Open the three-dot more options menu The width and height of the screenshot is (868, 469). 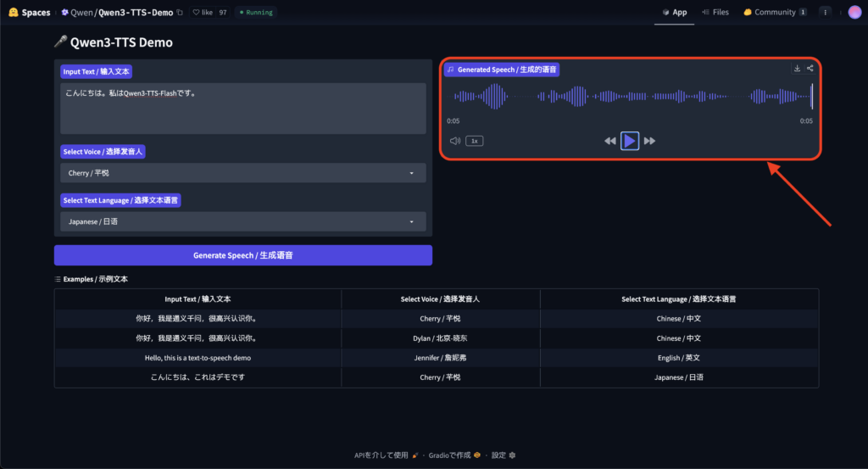825,12
